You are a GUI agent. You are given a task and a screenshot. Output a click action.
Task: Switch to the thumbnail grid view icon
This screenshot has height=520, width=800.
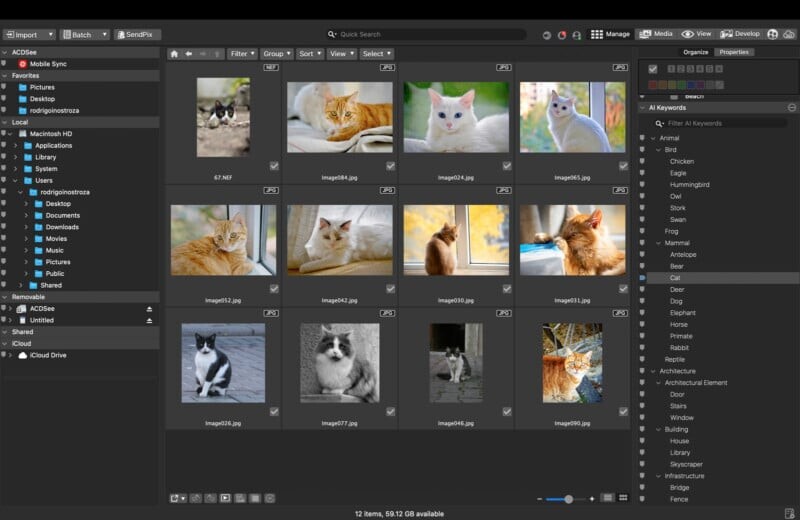(623, 498)
